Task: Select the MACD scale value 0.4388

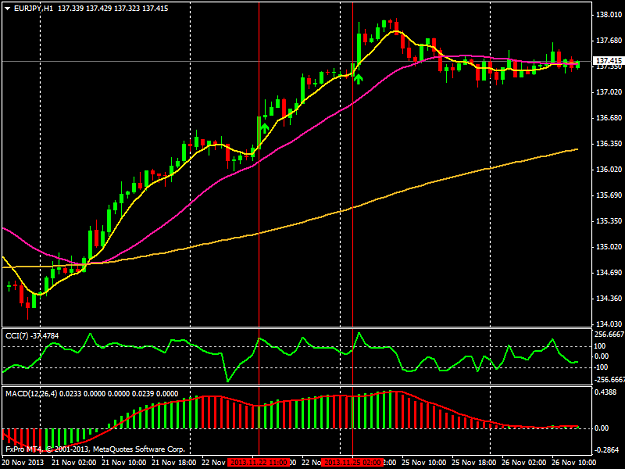Action: (605, 392)
